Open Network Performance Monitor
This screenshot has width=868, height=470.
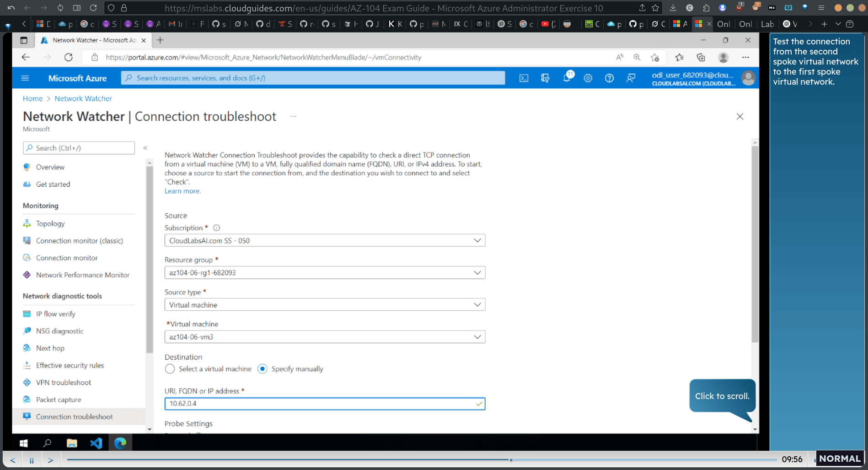pyautogui.click(x=83, y=275)
